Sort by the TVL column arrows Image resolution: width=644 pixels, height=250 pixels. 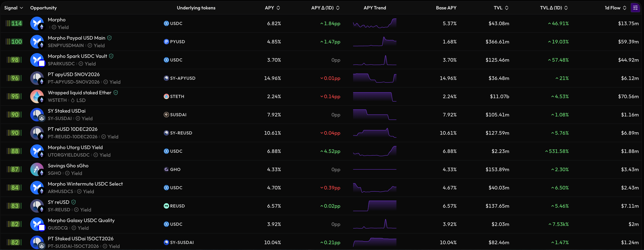507,8
